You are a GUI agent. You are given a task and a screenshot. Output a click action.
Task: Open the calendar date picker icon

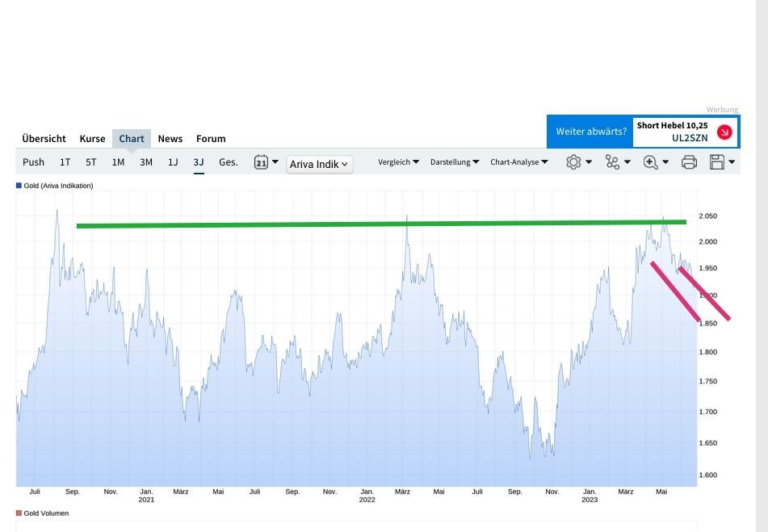[262, 161]
